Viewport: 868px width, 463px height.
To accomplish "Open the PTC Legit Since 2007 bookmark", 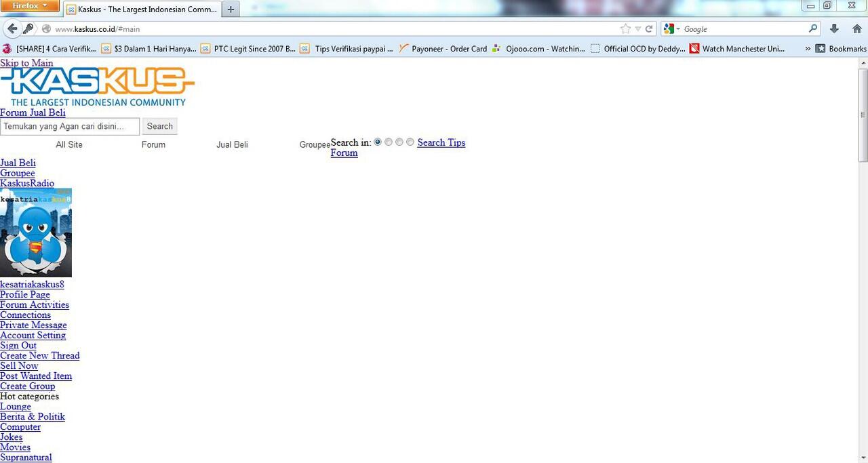I will (x=248, y=49).
